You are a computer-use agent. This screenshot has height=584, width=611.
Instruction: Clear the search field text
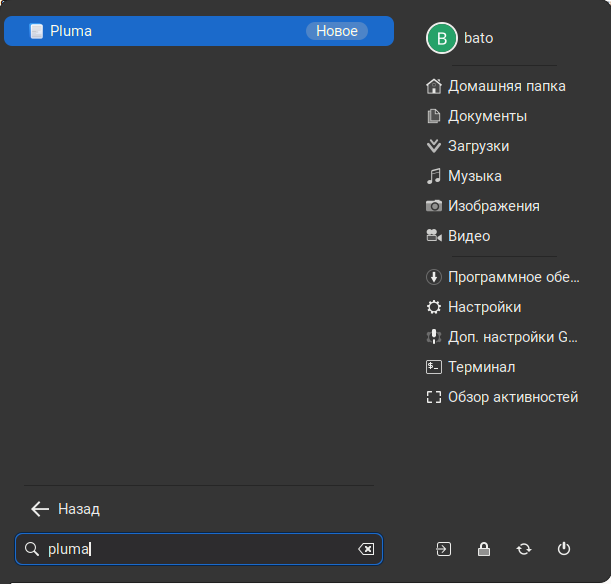[x=366, y=549]
